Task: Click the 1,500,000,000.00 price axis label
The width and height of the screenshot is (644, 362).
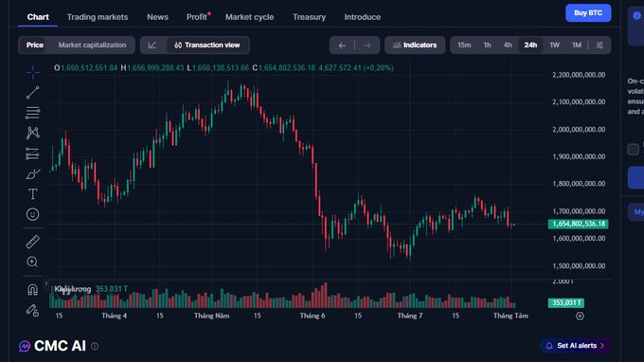Action: point(579,266)
